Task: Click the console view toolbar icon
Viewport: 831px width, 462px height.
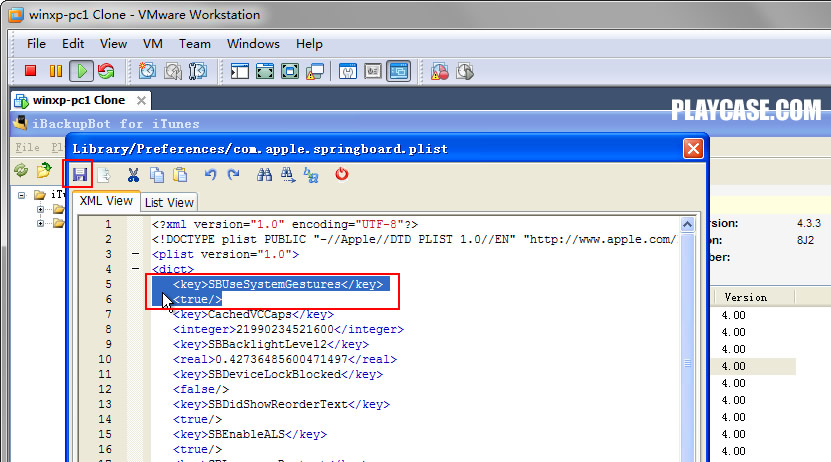Action: click(399, 71)
